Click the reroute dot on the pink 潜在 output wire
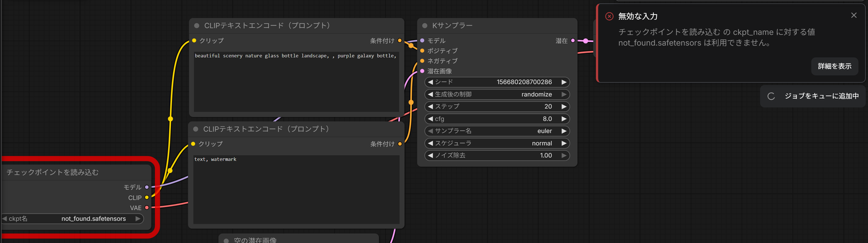This screenshot has width=868, height=243. [x=586, y=41]
